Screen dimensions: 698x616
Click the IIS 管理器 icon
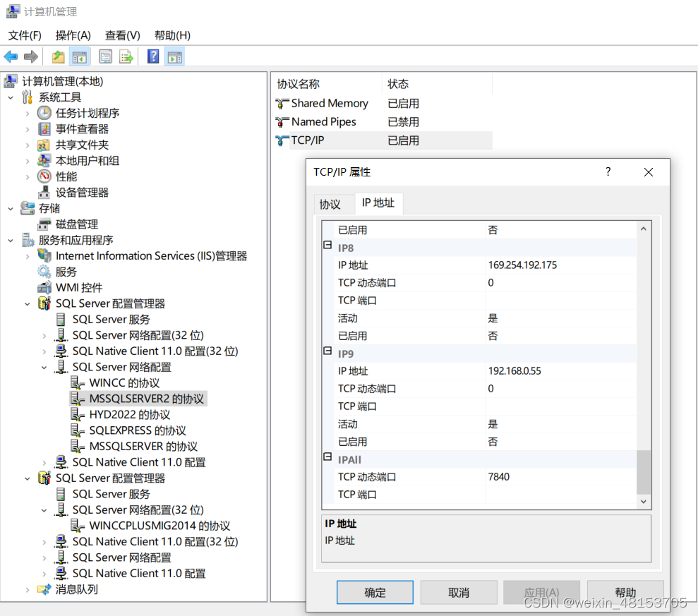(x=44, y=255)
